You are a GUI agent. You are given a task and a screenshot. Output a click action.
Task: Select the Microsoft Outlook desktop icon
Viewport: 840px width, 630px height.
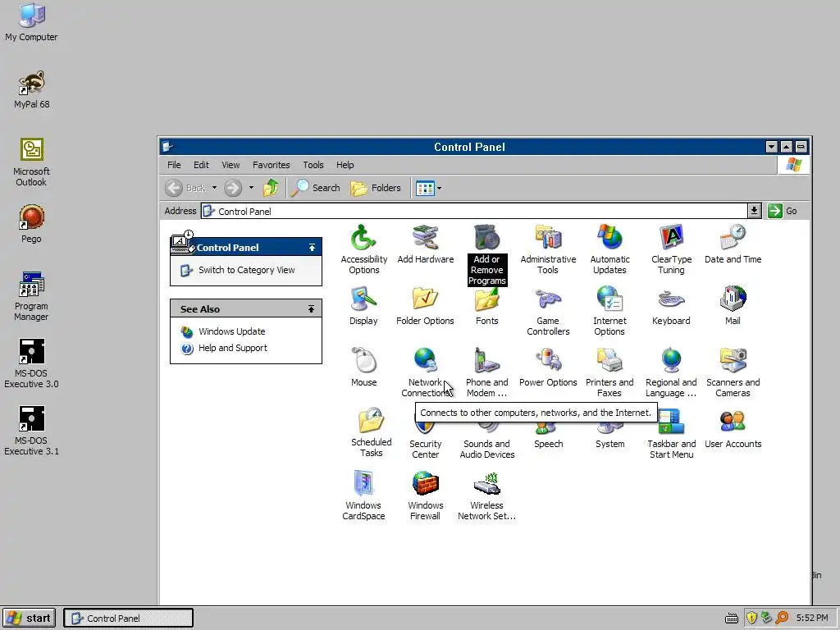31,162
